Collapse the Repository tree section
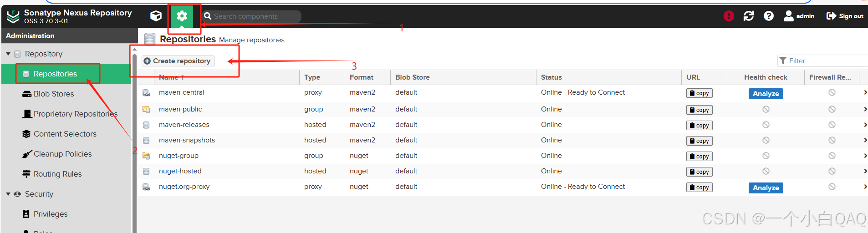The height and width of the screenshot is (233, 868). pos(8,54)
